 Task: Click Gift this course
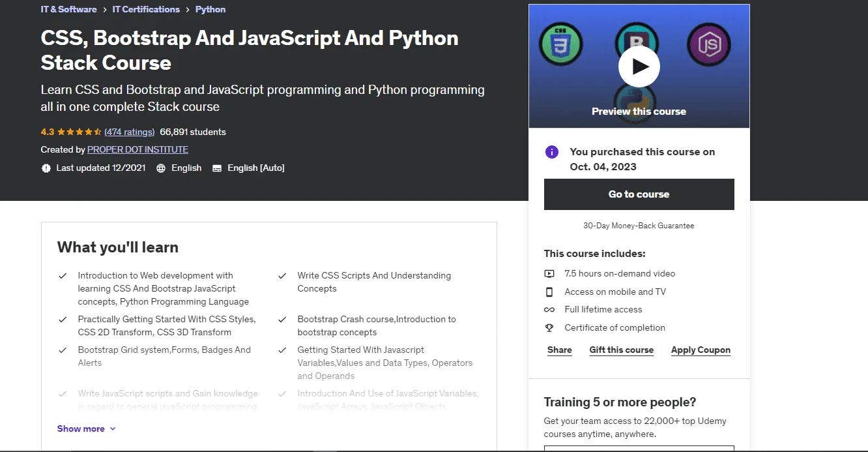[621, 350]
